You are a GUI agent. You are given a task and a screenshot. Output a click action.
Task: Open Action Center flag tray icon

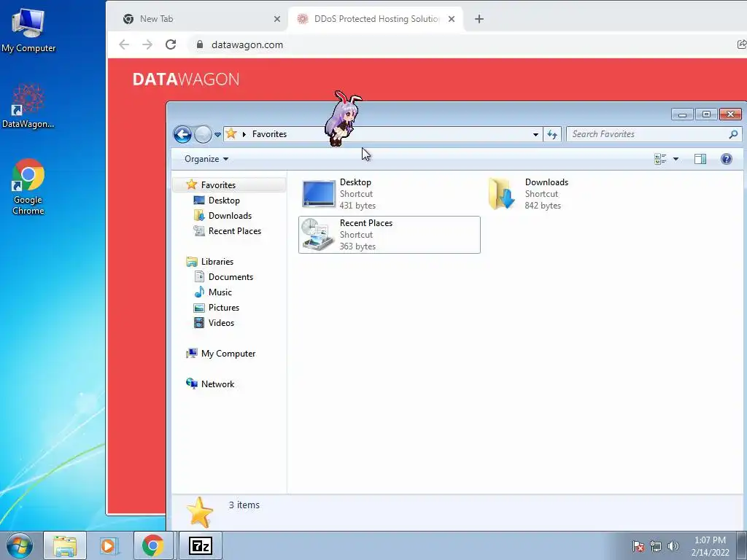click(638, 545)
